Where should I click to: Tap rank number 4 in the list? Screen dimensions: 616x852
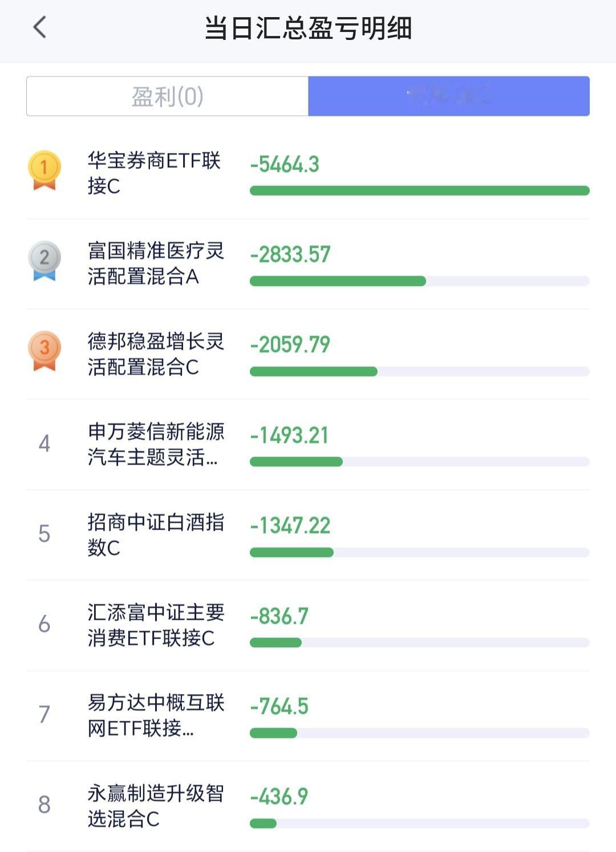tap(44, 443)
